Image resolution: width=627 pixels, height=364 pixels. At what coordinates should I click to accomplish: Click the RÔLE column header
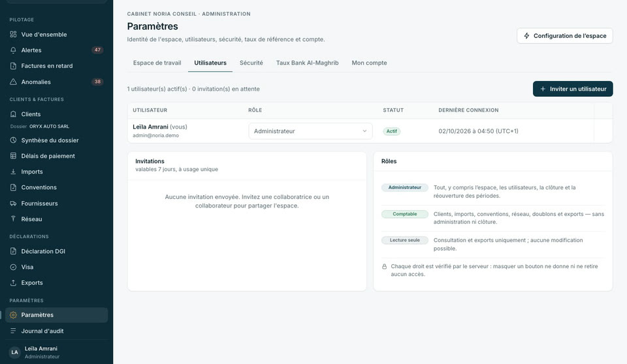[255, 110]
